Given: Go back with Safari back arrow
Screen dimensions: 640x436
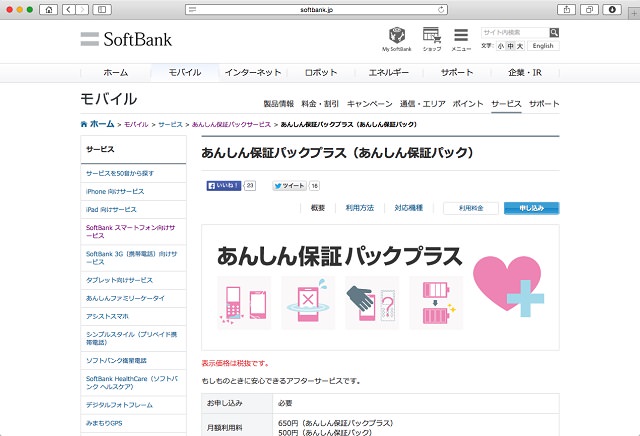Looking at the screenshot, I should 69,9.
